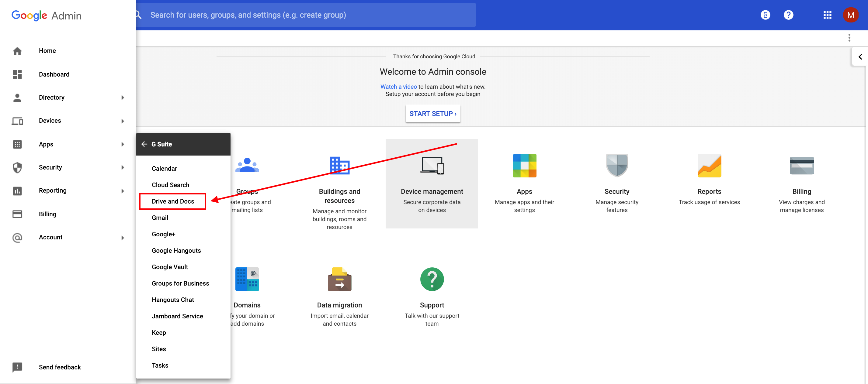Click 'Track usage of services' text
Screen dimensions: 868x384
(x=709, y=202)
